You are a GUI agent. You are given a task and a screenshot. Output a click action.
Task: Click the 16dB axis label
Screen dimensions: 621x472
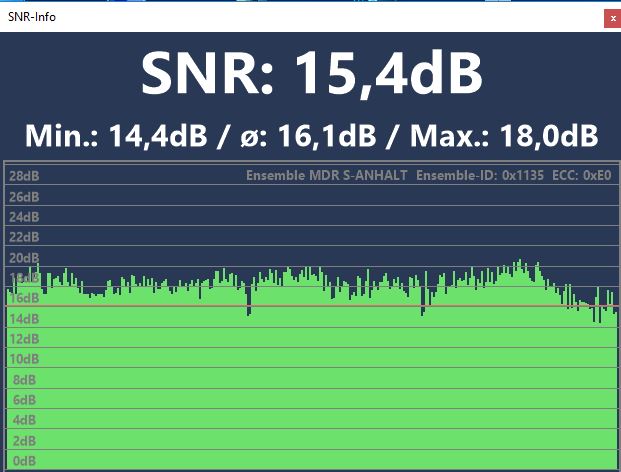pyautogui.click(x=24, y=298)
